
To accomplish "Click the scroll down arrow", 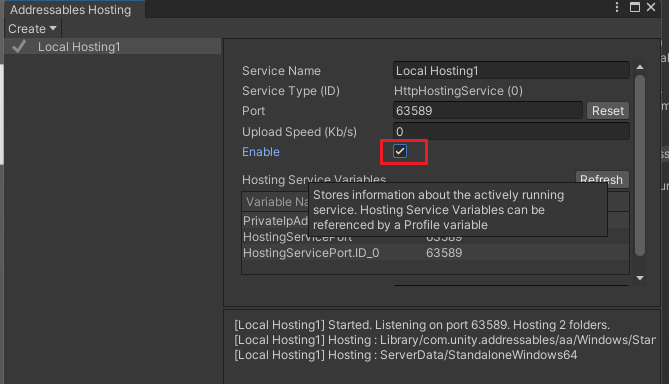I will click(640, 278).
